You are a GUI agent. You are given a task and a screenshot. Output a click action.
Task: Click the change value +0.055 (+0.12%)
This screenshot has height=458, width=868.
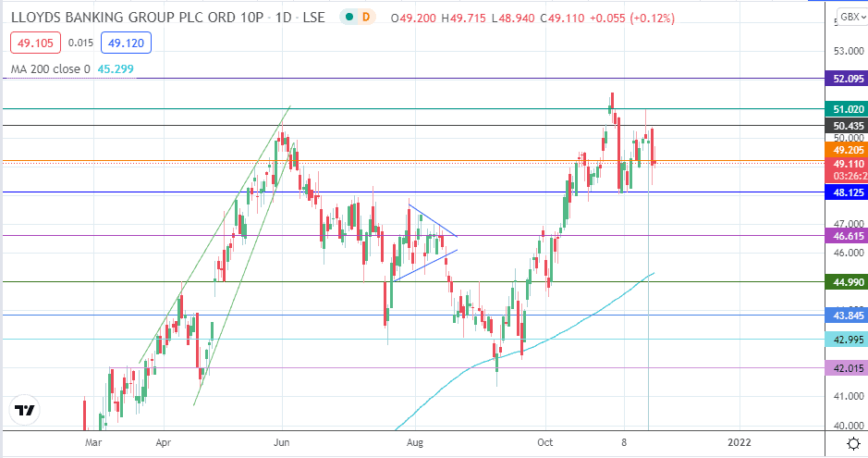[x=632, y=19]
